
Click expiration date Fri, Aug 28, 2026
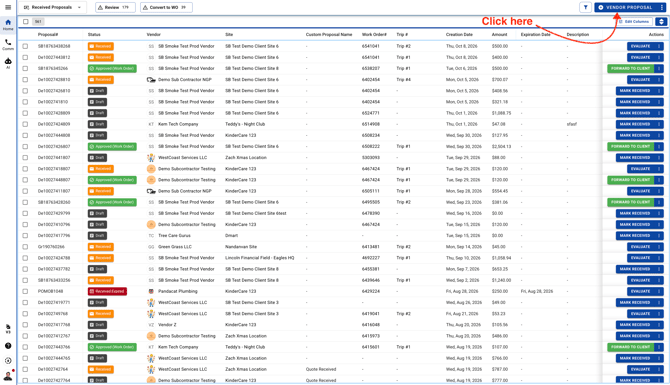tap(537, 291)
